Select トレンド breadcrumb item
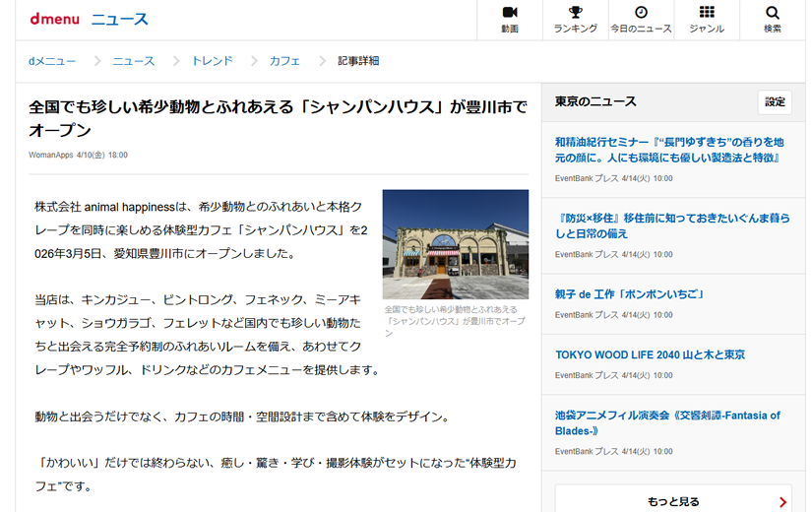This screenshot has height=512, width=812. coord(212,61)
